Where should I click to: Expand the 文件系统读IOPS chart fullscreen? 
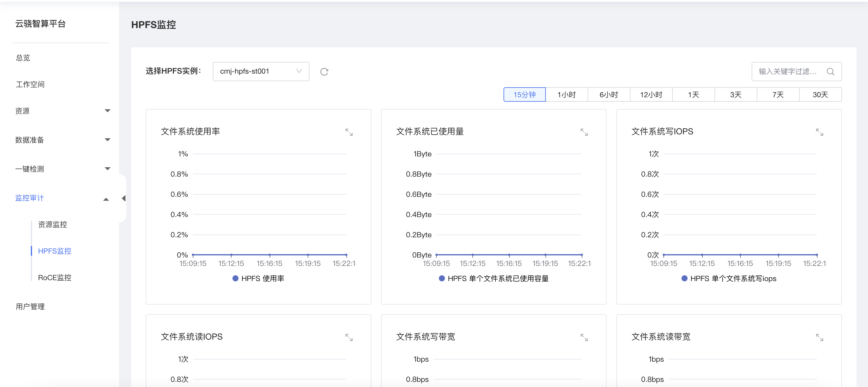coord(349,337)
